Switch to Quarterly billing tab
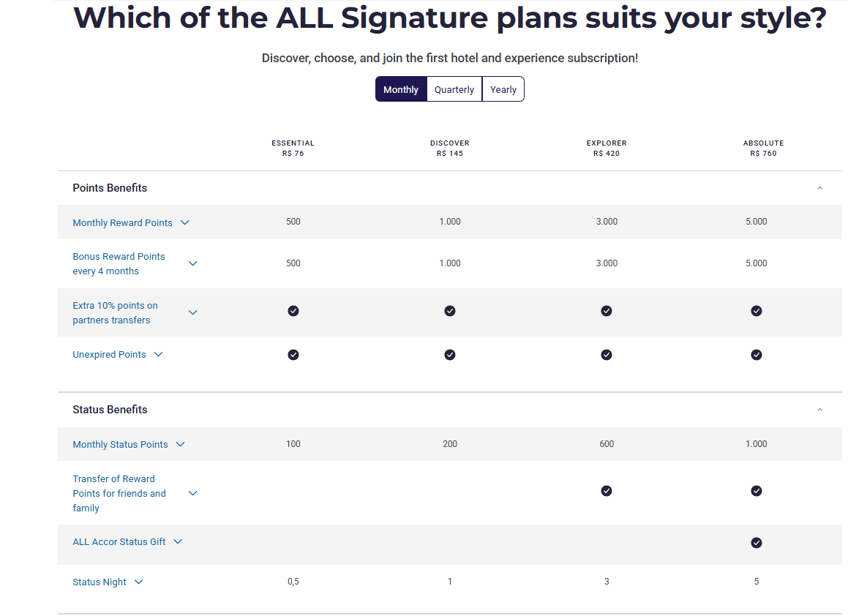This screenshot has width=867, height=616. 454,89
